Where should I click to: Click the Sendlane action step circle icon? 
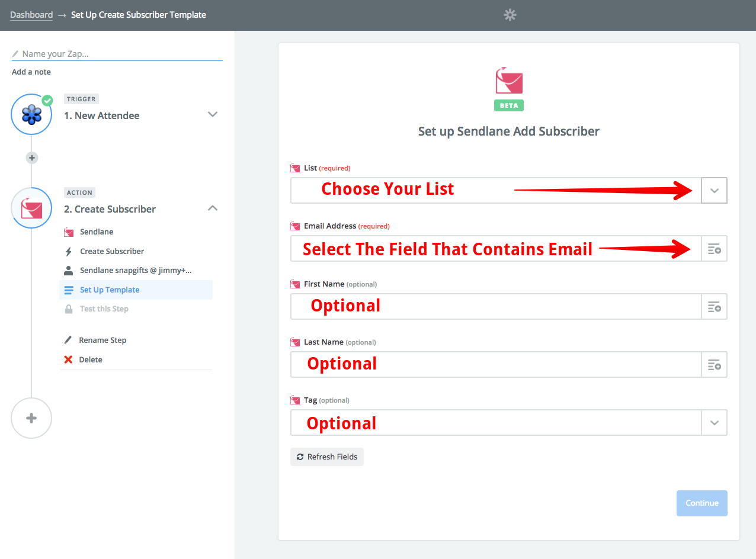pyautogui.click(x=31, y=208)
